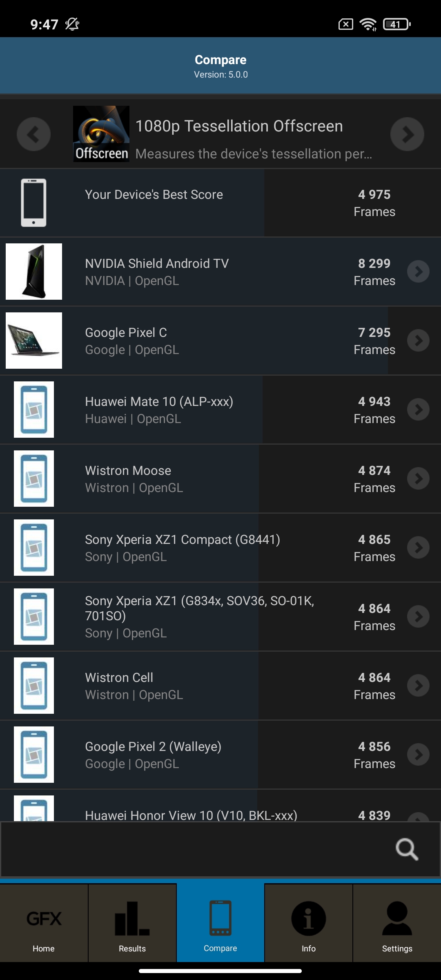This screenshot has height=980, width=441.
Task: Tap the Google Pixel C device image
Action: coord(34,341)
